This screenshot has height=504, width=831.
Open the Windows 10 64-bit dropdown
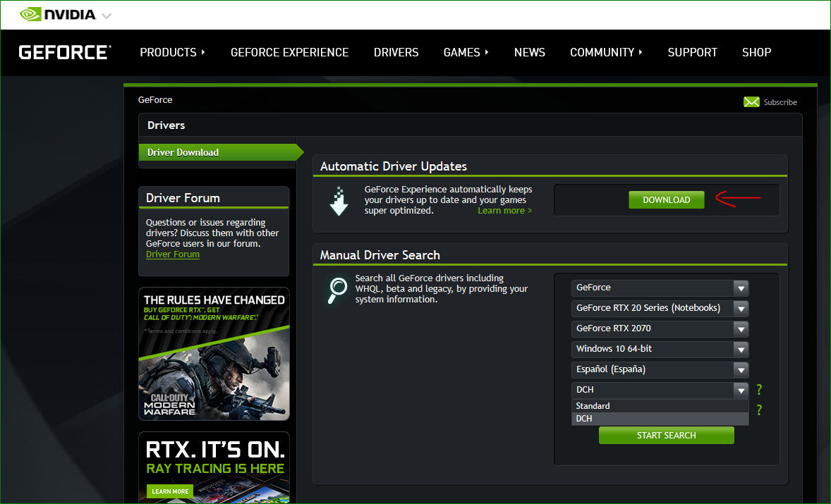click(660, 349)
